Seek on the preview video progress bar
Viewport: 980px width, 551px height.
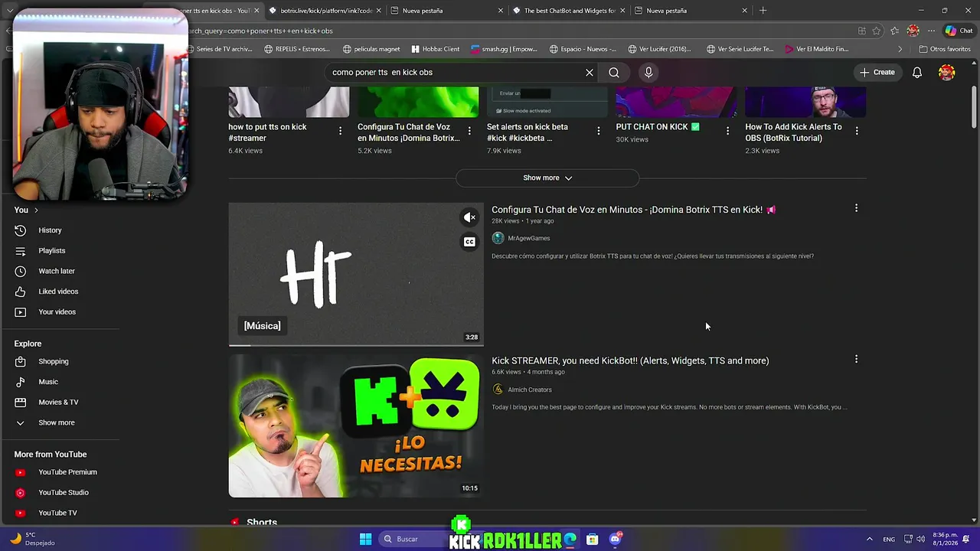(356, 345)
